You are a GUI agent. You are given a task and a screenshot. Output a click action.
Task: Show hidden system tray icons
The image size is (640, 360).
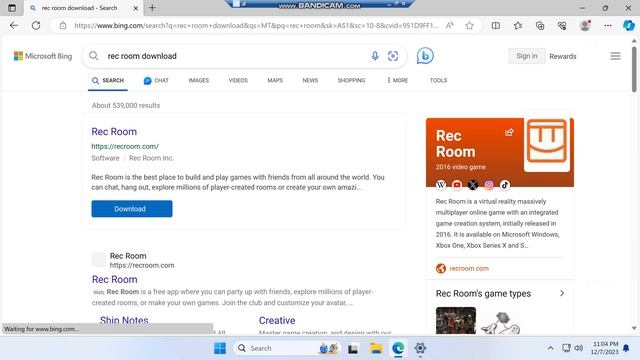(x=550, y=348)
